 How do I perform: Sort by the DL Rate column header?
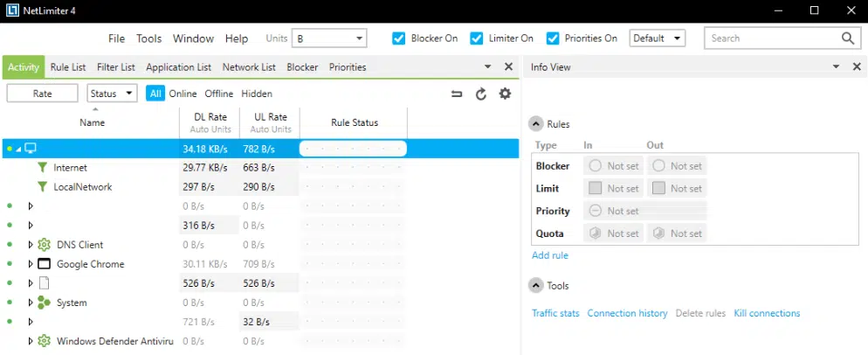[210, 122]
